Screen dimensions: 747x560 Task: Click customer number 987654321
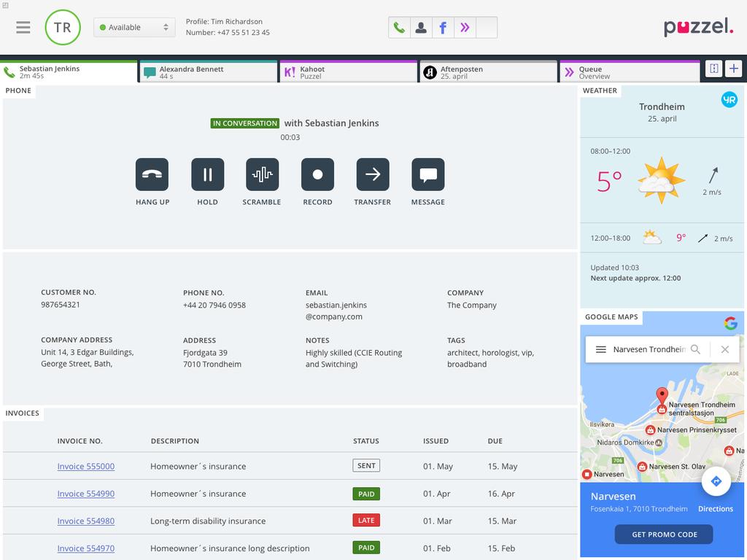tap(61, 305)
